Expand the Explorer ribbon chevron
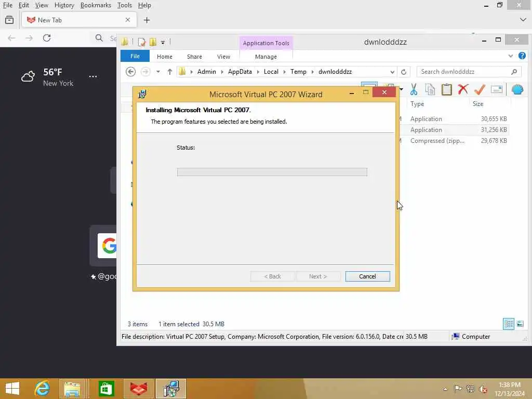 510,56
